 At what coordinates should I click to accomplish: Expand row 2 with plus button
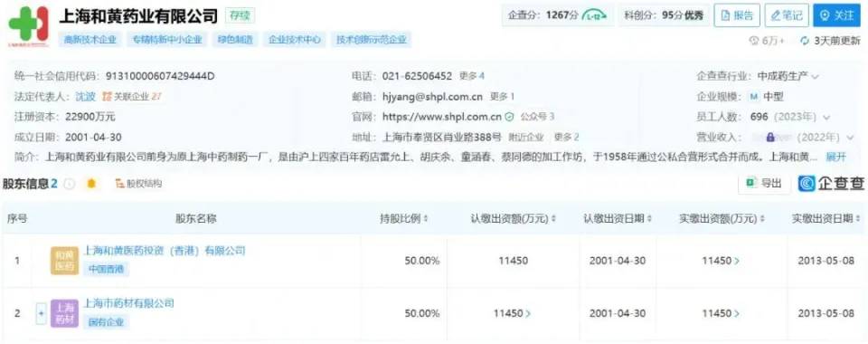pos(41,313)
